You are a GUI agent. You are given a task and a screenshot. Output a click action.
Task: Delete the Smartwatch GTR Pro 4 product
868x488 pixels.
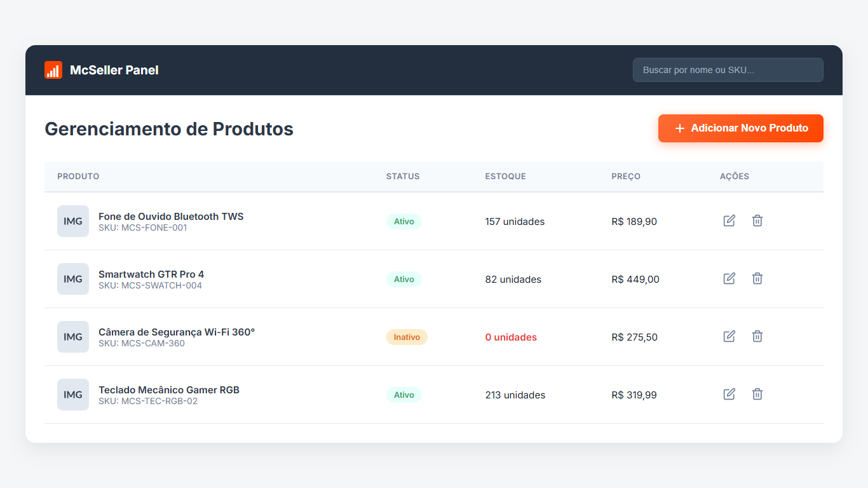pyautogui.click(x=757, y=278)
